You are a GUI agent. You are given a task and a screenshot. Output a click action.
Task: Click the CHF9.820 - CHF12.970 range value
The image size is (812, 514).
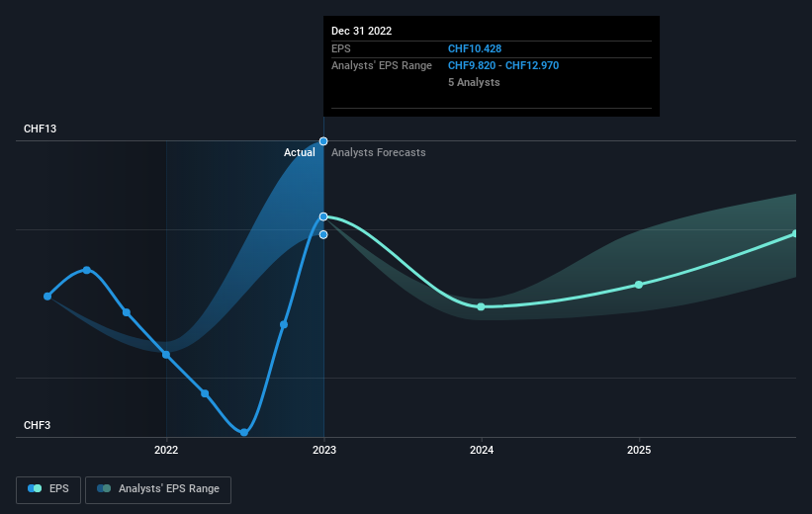[503, 65]
